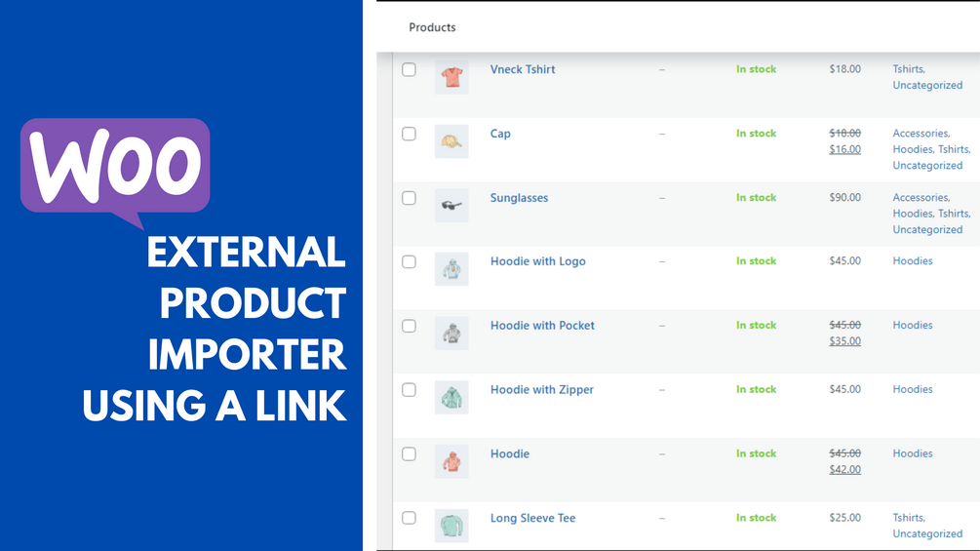The width and height of the screenshot is (980, 551).
Task: Click Uncategorized in Long Sleeve Tee row
Action: coord(927,533)
